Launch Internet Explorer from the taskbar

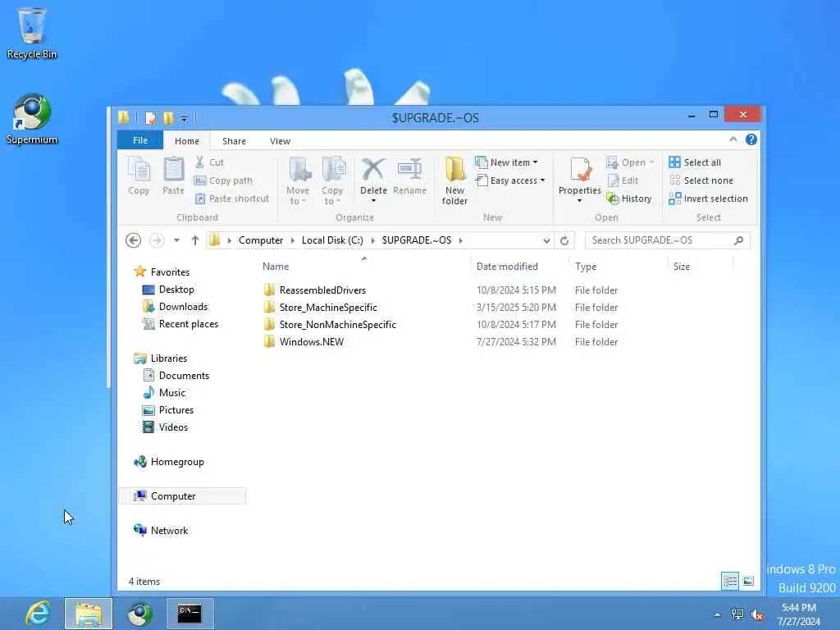[38, 614]
